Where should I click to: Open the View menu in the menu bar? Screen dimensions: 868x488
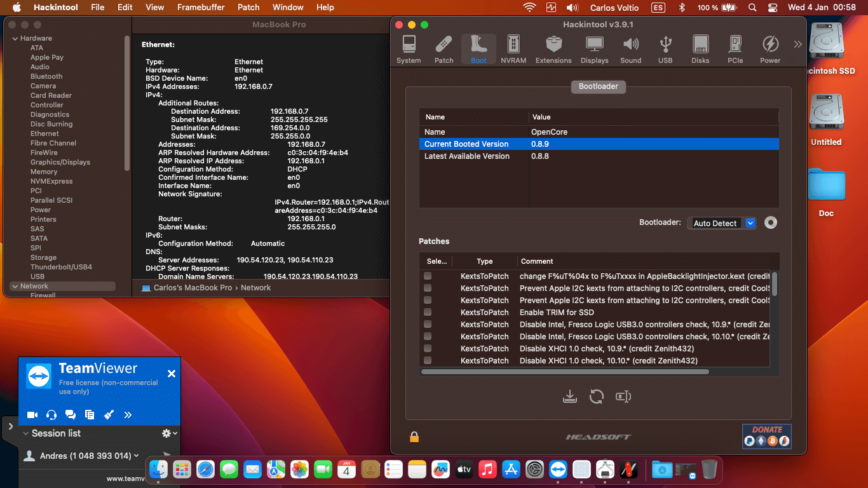(x=155, y=8)
